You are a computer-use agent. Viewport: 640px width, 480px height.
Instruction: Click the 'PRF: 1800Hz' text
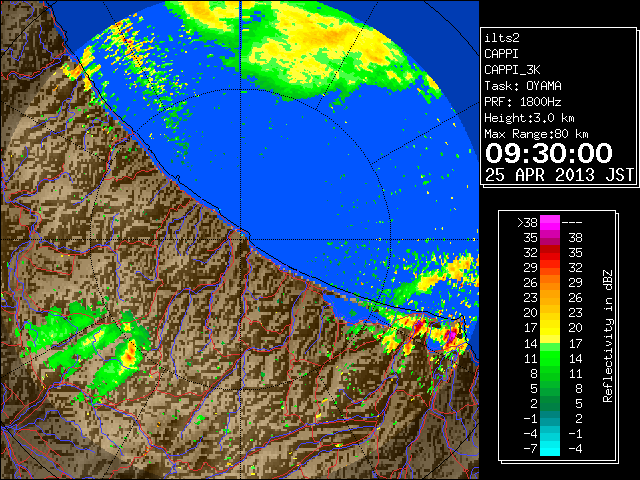(x=523, y=102)
